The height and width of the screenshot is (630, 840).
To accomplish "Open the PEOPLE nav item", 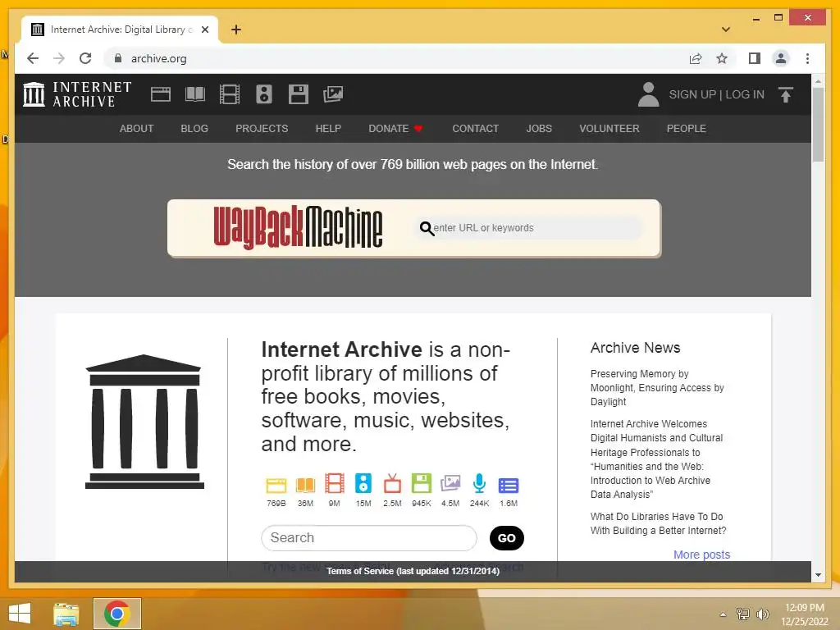I will pos(687,129).
